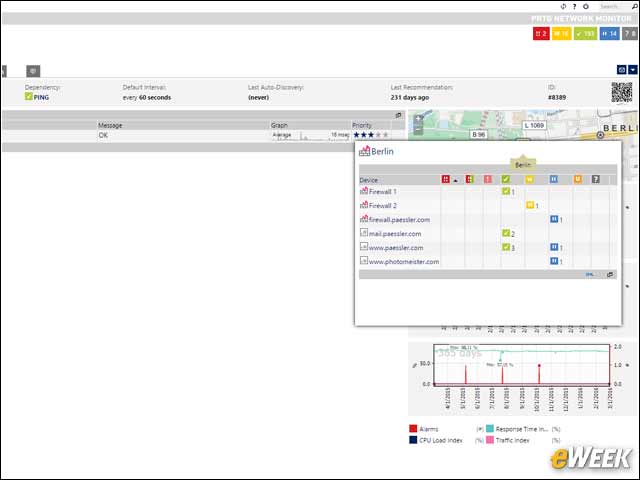Click the Graph column header
Image resolution: width=640 pixels, height=480 pixels.
[279, 125]
